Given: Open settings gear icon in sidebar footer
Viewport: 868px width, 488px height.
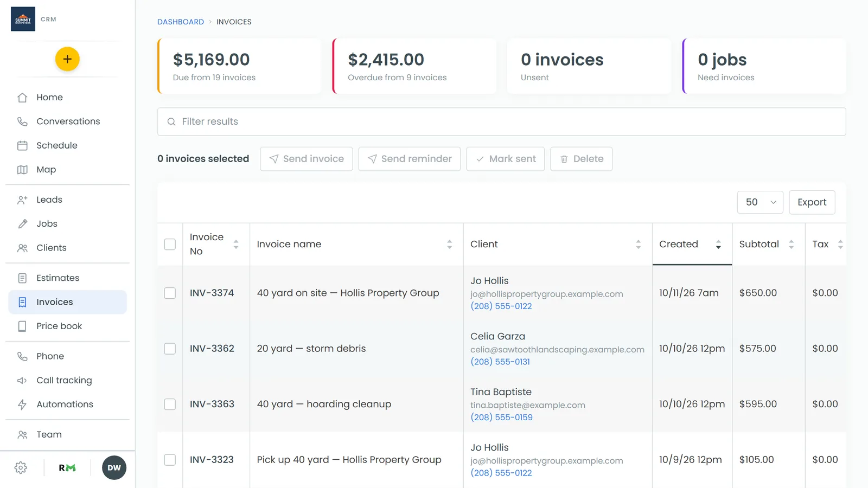Looking at the screenshot, I should tap(21, 468).
